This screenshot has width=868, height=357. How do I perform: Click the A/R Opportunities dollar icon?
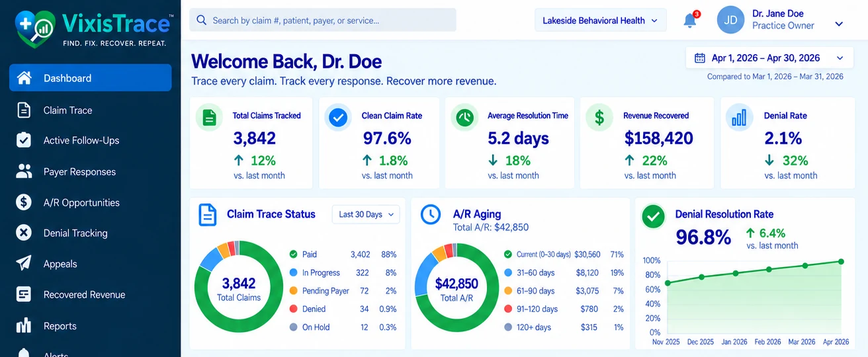24,202
